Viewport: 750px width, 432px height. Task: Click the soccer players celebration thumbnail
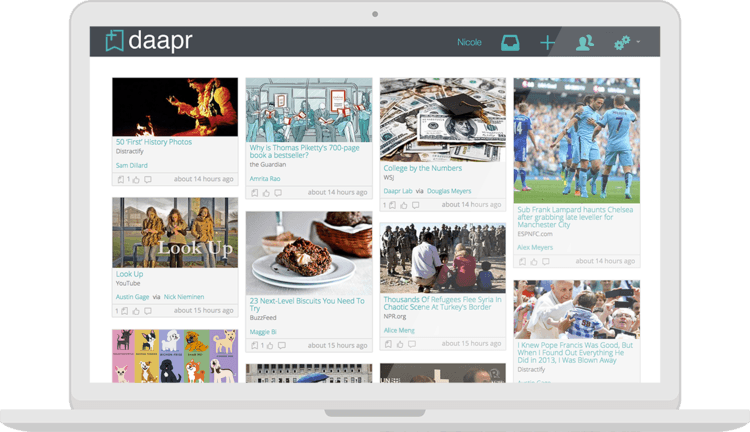[577, 141]
